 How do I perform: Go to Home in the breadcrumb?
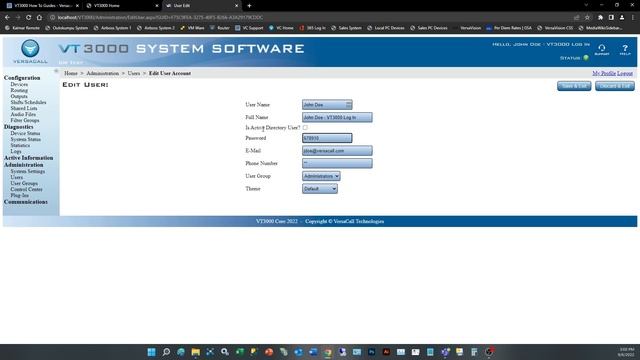[x=71, y=73]
